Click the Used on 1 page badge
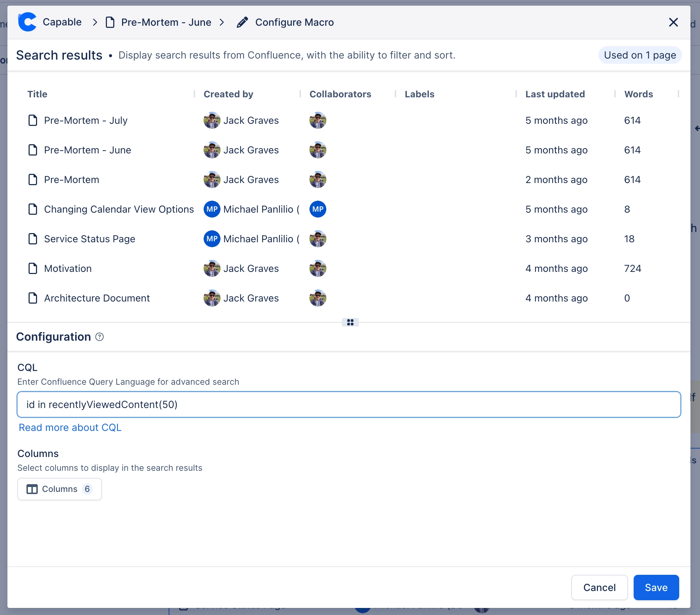The image size is (700, 615). pyautogui.click(x=640, y=55)
